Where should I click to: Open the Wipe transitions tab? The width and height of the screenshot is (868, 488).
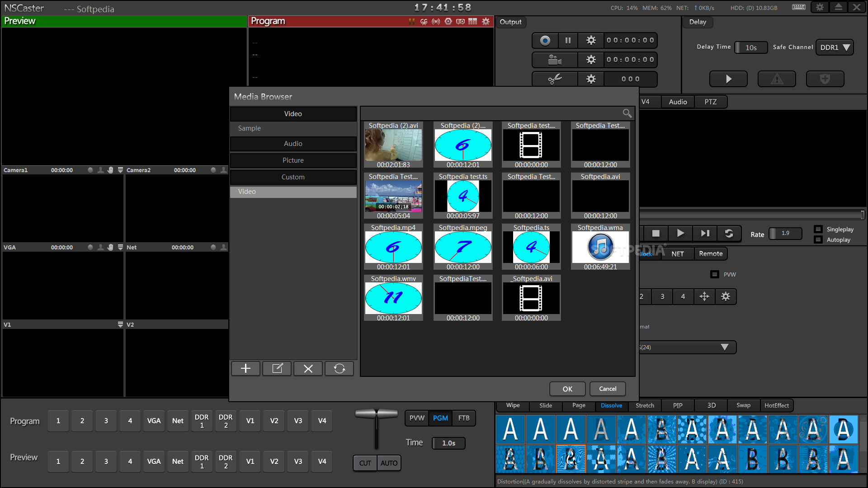click(x=513, y=405)
